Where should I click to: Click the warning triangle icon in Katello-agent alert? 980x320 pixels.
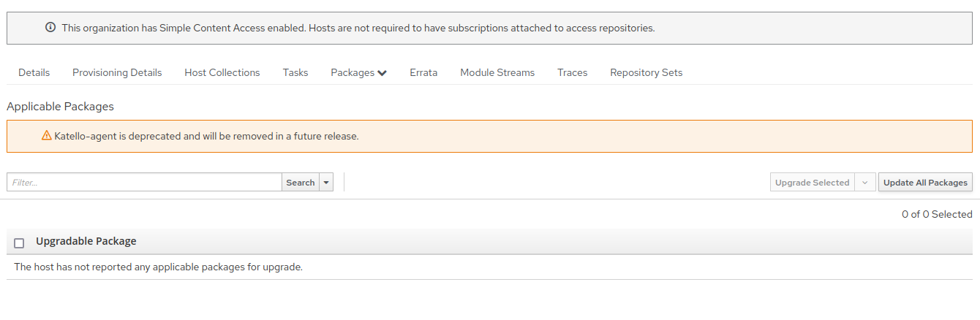tap(47, 135)
